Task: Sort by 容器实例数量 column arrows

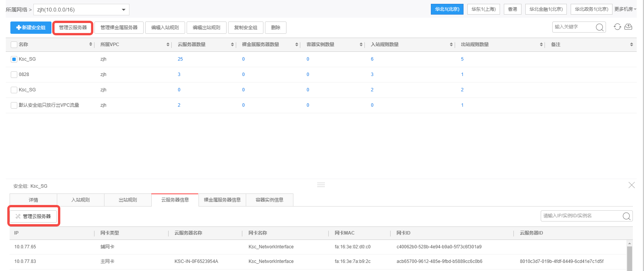Action: click(361, 45)
